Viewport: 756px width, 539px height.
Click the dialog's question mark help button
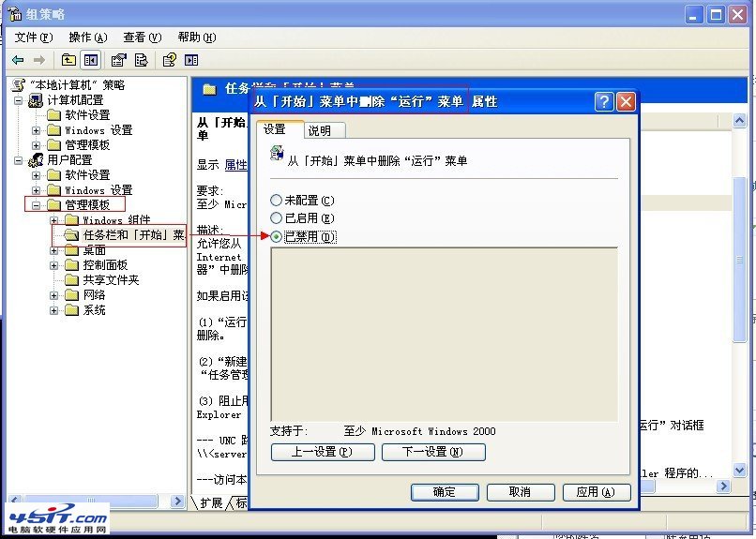point(604,101)
